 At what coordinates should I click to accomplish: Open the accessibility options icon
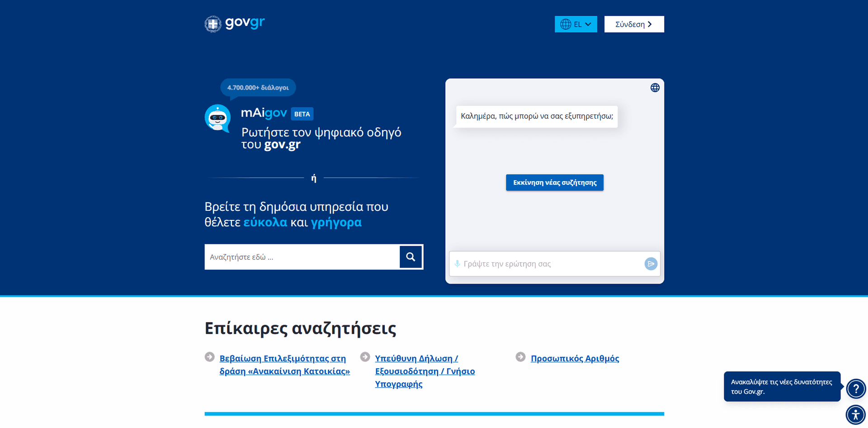pyautogui.click(x=855, y=414)
